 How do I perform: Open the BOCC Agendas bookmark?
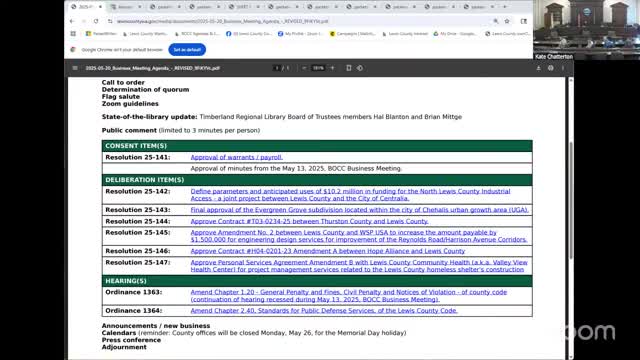coord(197,34)
